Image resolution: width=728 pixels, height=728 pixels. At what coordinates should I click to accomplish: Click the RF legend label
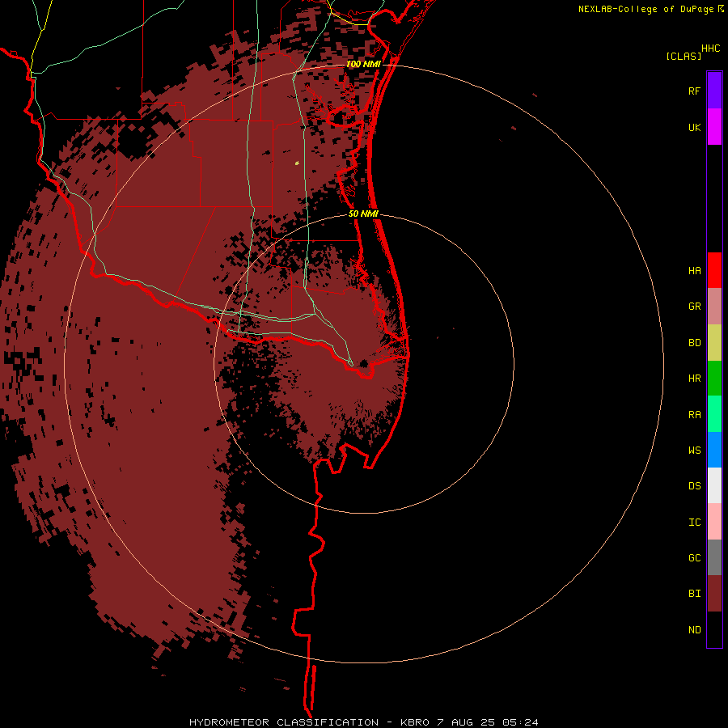click(x=694, y=91)
